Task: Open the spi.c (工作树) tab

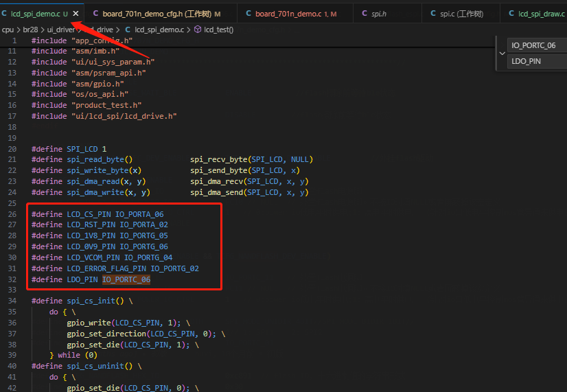Action: tap(461, 14)
